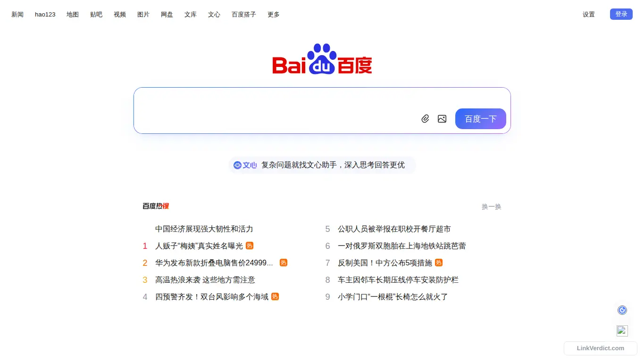644x362 pixels.
Task: Open the 文库 navigation link
Action: click(x=191, y=15)
